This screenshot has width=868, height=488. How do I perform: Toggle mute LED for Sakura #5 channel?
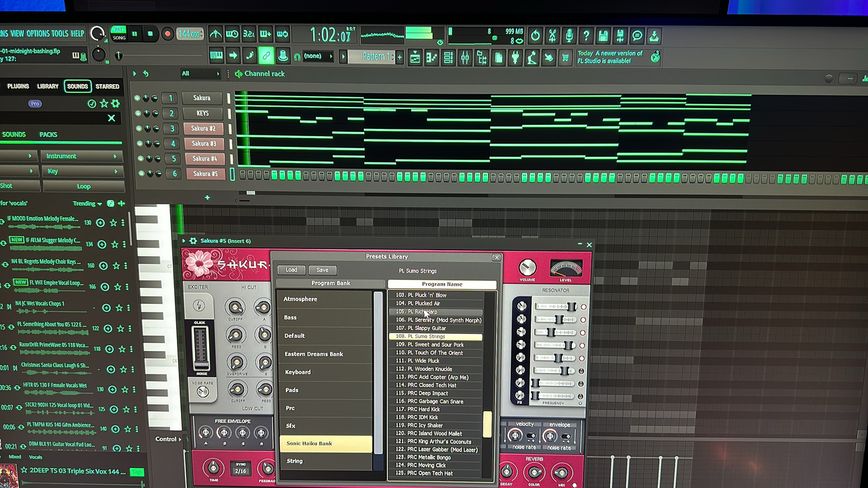[142, 174]
